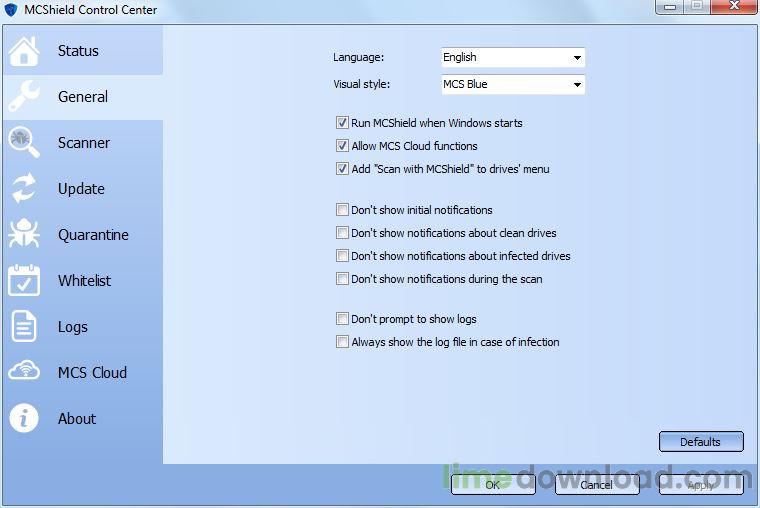760x508 pixels.
Task: Enable Always show the log file in case of infection
Action: click(x=342, y=342)
